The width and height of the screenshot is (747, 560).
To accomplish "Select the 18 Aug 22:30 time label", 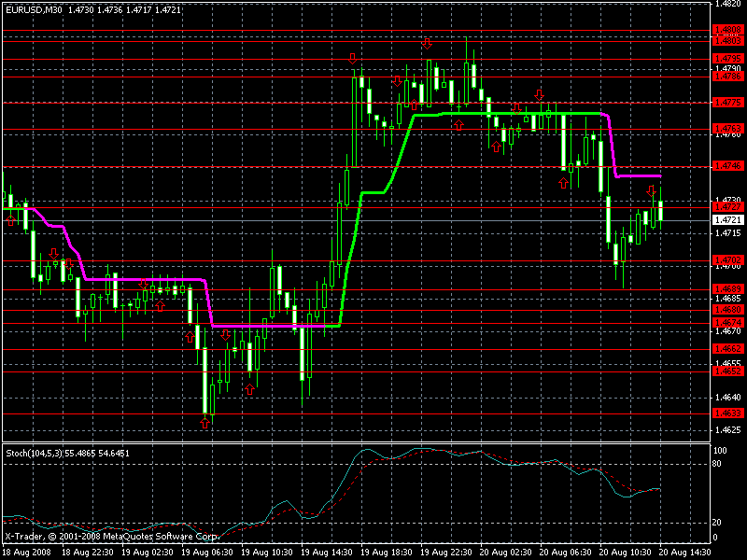I will [x=88, y=553].
